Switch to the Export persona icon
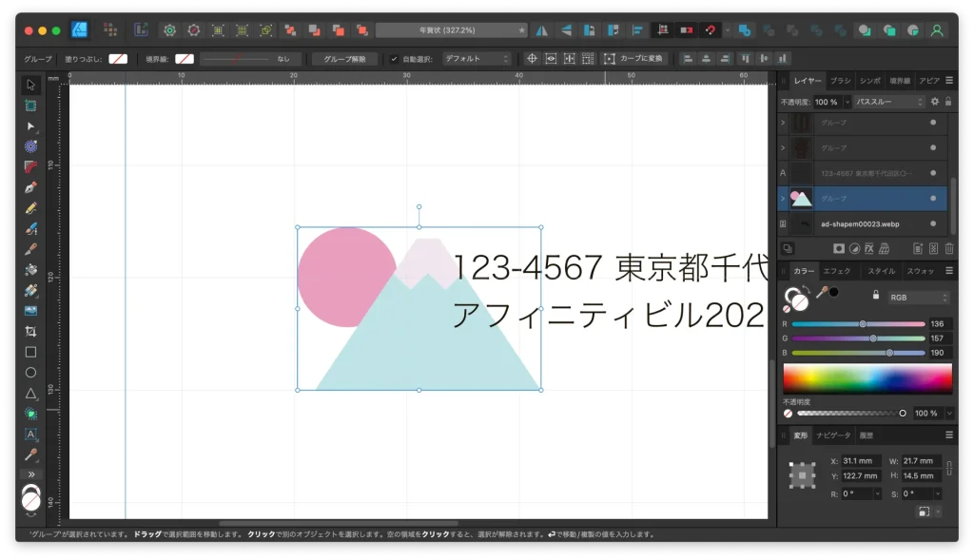Screen dimensions: 974x560 click(142, 29)
